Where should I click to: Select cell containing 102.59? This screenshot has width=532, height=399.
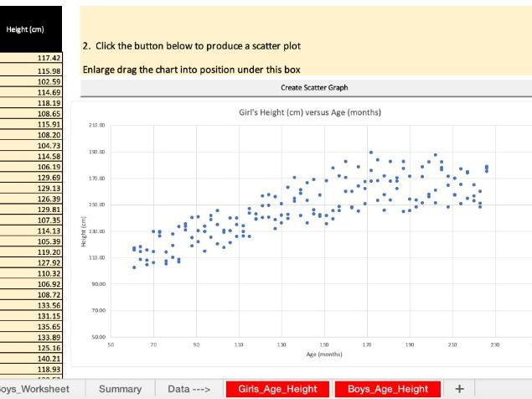[31, 82]
